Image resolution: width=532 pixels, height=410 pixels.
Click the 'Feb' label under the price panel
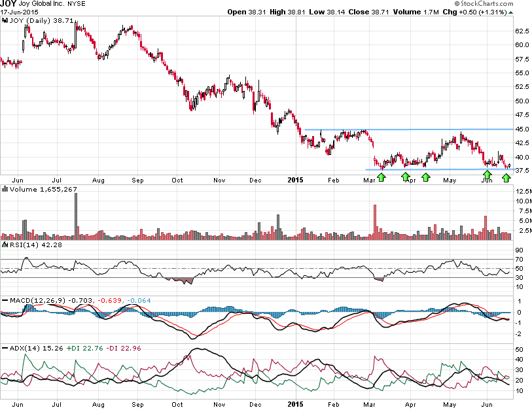334,180
